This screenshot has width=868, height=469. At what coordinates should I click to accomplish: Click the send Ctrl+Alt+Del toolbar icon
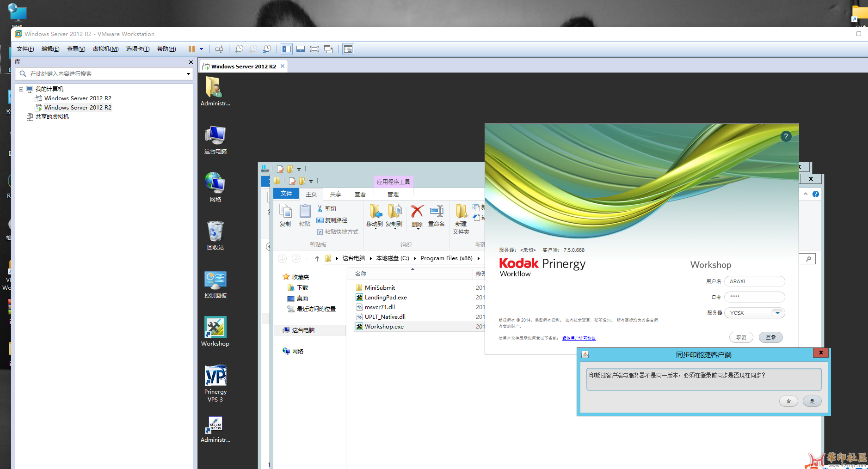click(x=219, y=49)
